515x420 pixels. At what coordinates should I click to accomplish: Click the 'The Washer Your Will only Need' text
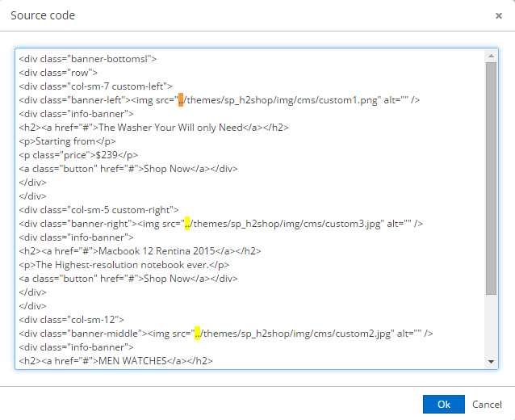[170, 127]
